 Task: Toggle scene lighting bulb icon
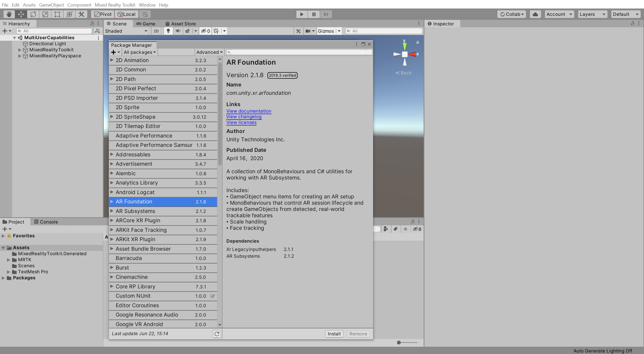[168, 31]
